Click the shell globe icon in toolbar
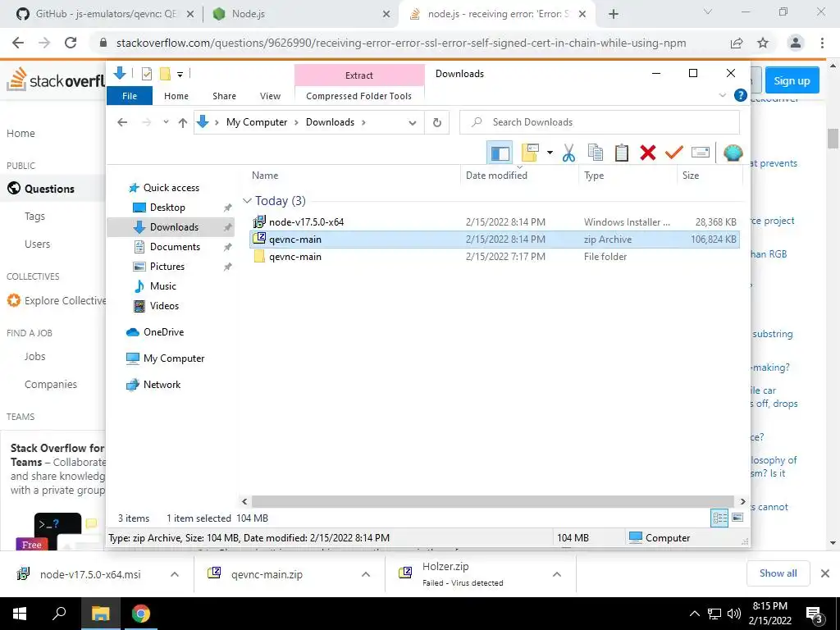840x630 pixels. (x=733, y=153)
